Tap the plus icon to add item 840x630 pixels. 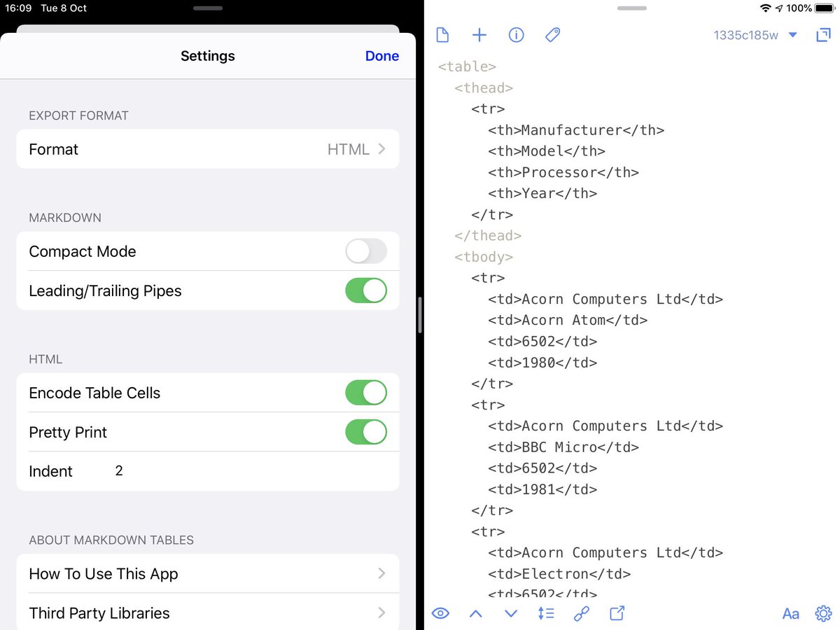tap(479, 35)
